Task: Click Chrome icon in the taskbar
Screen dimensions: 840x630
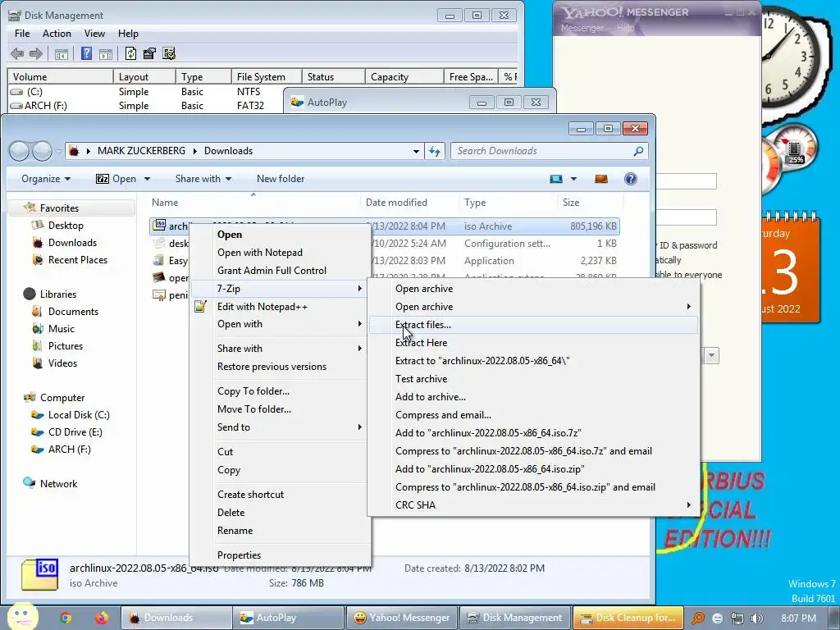Action: 66,618
